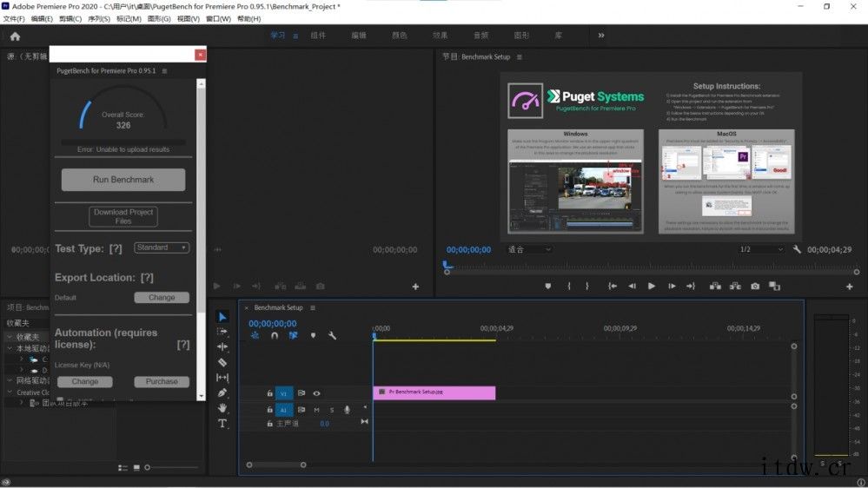Mute the A1 audio track
868x488 pixels.
point(316,410)
